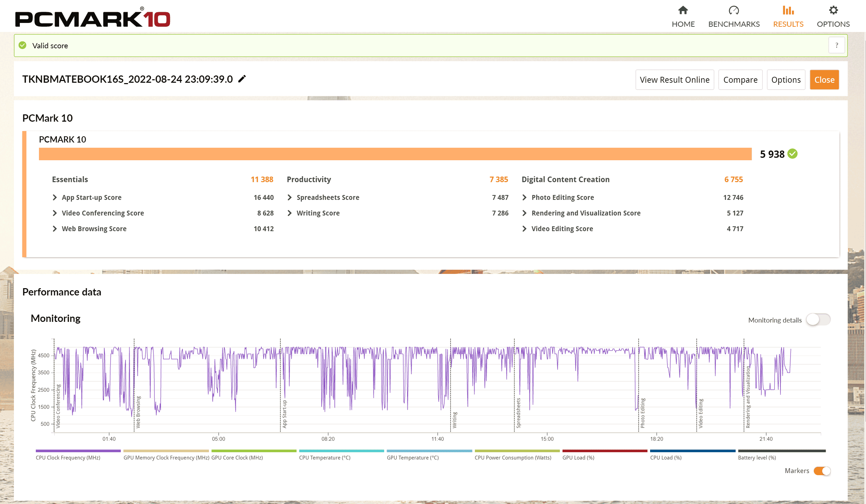
Task: Open the Benchmarks gauge icon
Action: pyautogui.click(x=734, y=10)
